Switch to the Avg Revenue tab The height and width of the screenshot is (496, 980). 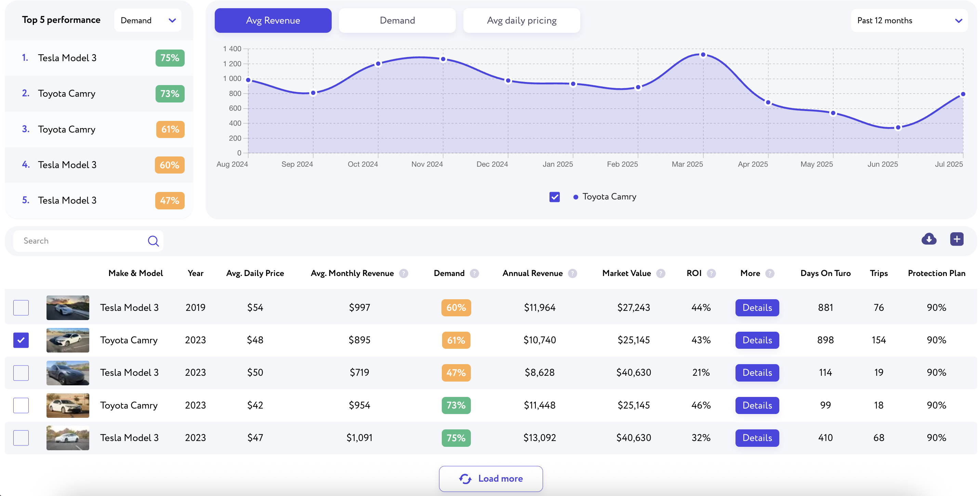coord(273,20)
